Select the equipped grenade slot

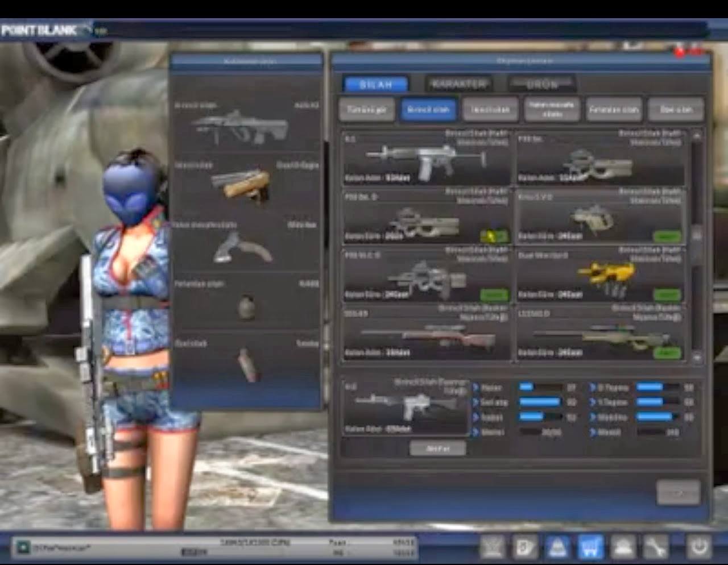[246, 304]
